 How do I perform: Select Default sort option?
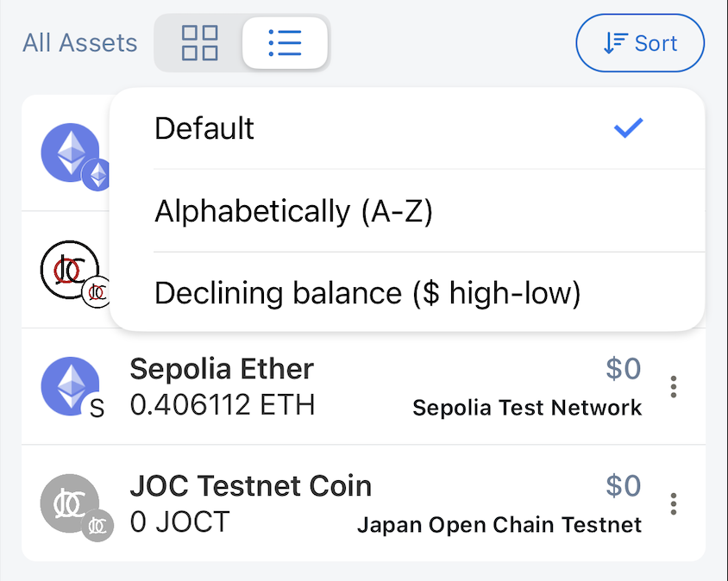(204, 128)
